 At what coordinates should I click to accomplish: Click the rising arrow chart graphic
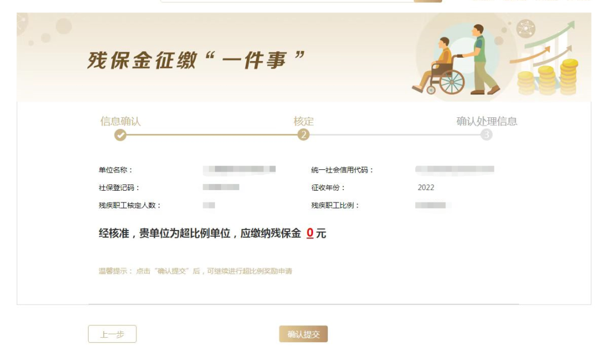click(x=543, y=44)
